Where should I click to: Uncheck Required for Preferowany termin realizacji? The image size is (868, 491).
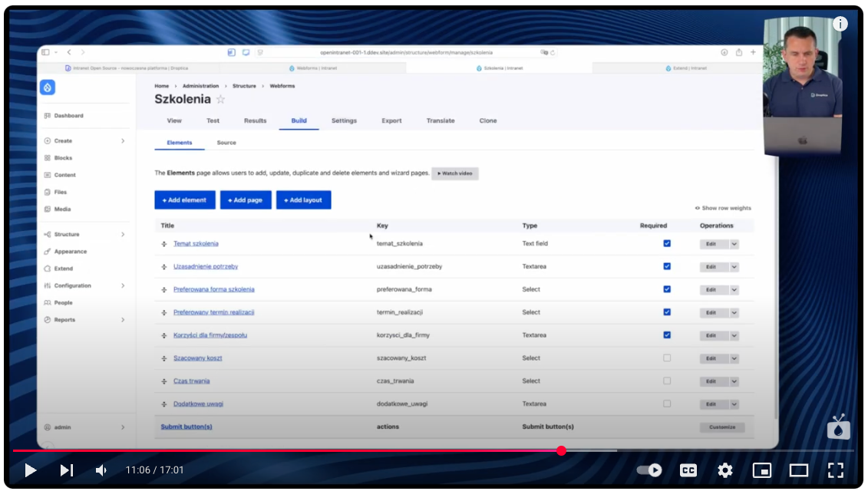point(667,312)
